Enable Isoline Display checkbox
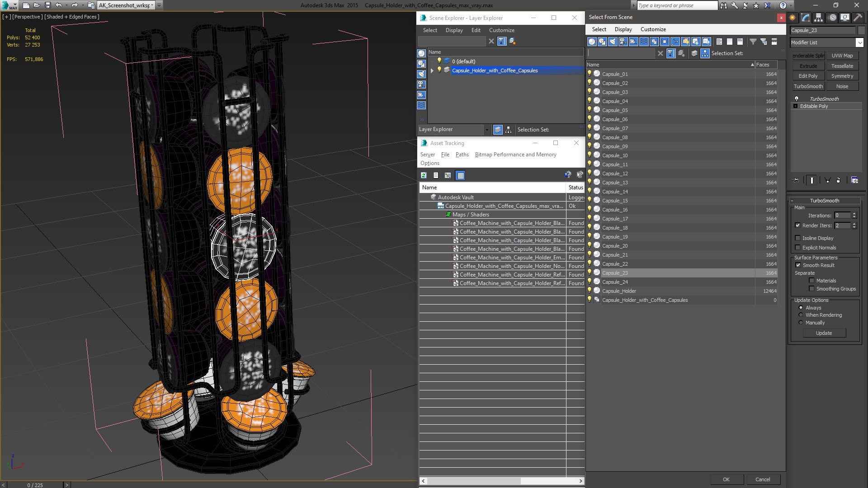 tap(797, 238)
